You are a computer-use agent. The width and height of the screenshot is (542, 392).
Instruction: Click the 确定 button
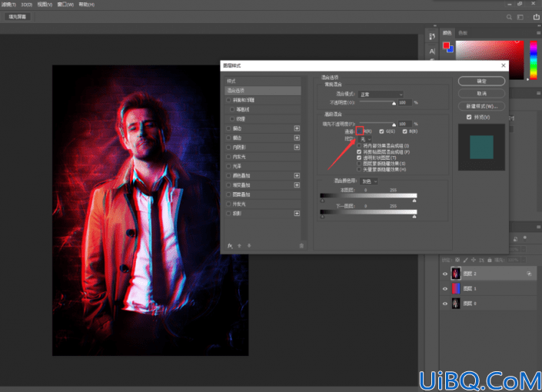481,81
